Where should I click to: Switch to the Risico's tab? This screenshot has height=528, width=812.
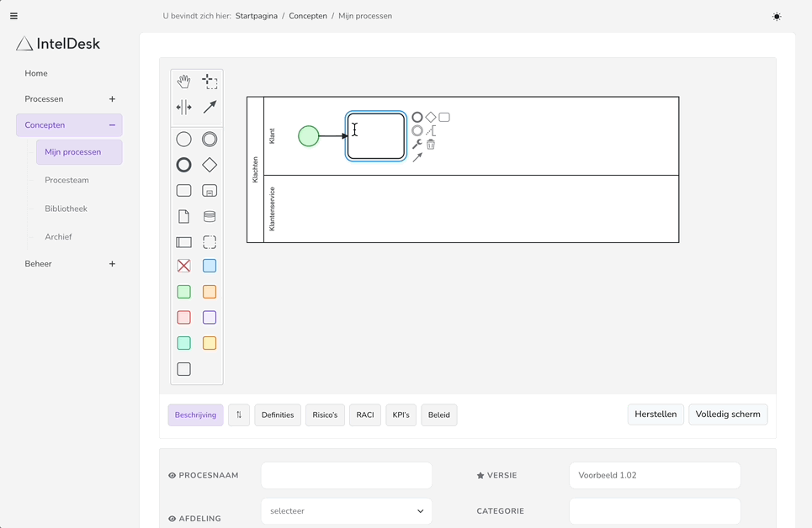coord(325,414)
